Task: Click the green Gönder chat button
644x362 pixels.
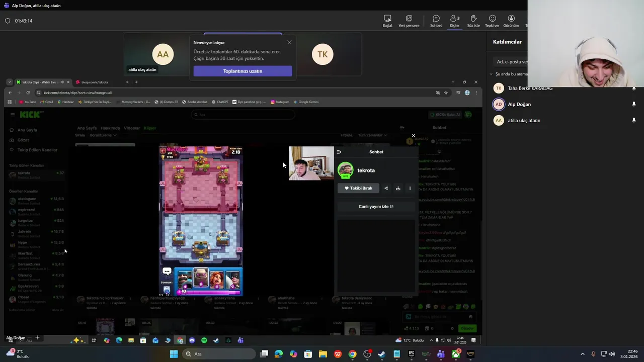Action: [467, 328]
